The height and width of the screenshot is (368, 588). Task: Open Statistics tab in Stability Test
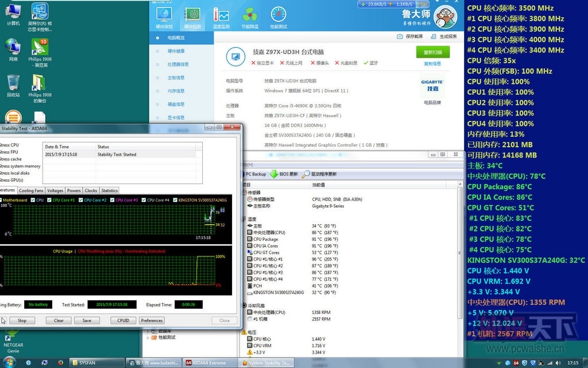[110, 191]
